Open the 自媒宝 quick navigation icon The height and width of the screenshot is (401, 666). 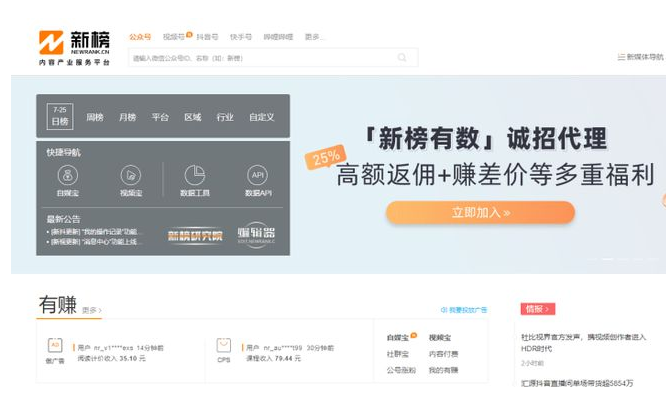[68, 175]
